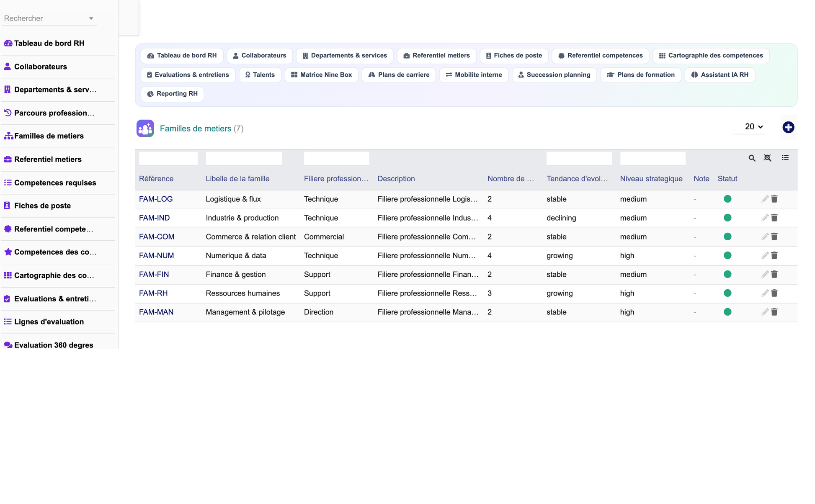Viewport: 815px width, 504px height.
Task: Edit the FAM-NUM row with pencil icon
Action: pos(765,255)
